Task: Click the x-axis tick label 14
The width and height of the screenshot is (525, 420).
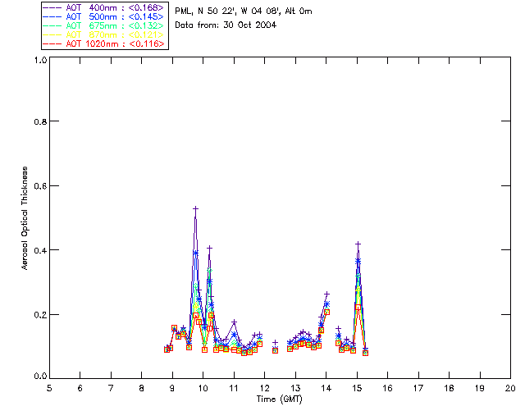Action: 326,388
